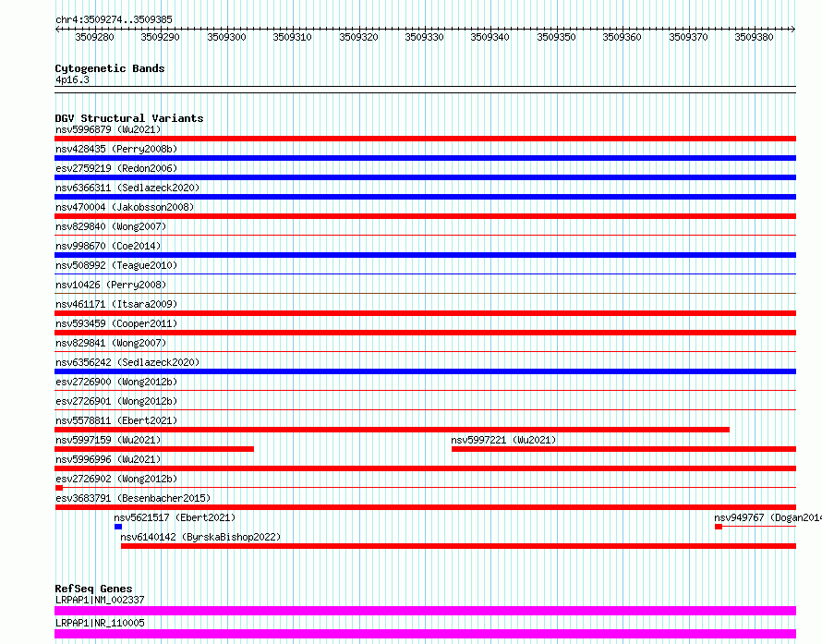The image size is (822, 644).
Task: Click the blue bar of nsv6366311
Action: [425, 197]
